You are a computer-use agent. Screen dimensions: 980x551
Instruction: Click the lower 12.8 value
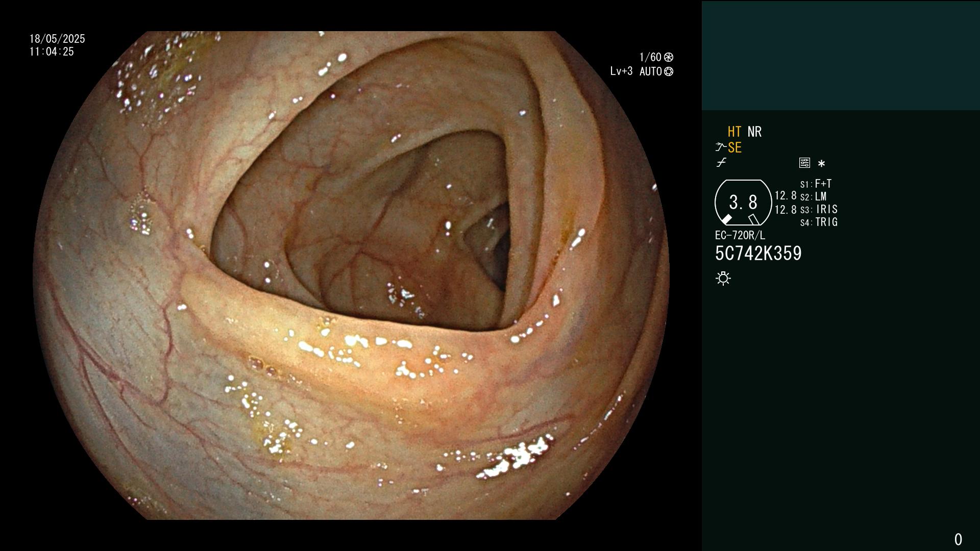click(786, 209)
